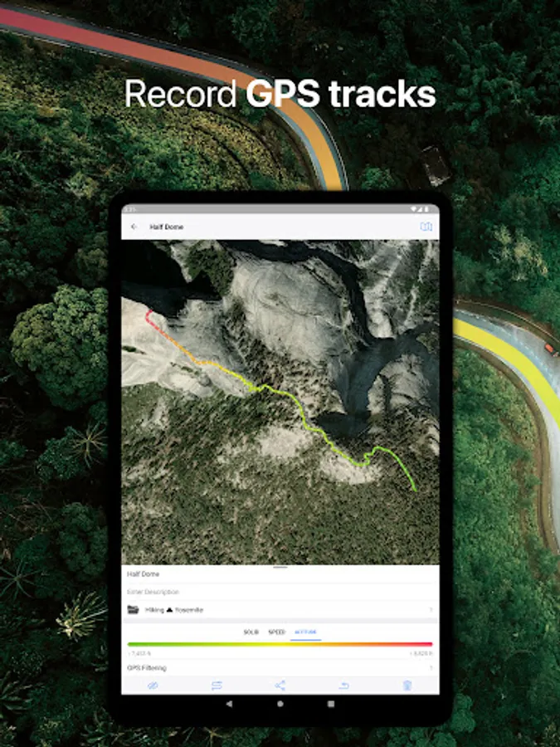The height and width of the screenshot is (747, 560).
Task: Tap the Half Dome title in header
Action: (166, 227)
